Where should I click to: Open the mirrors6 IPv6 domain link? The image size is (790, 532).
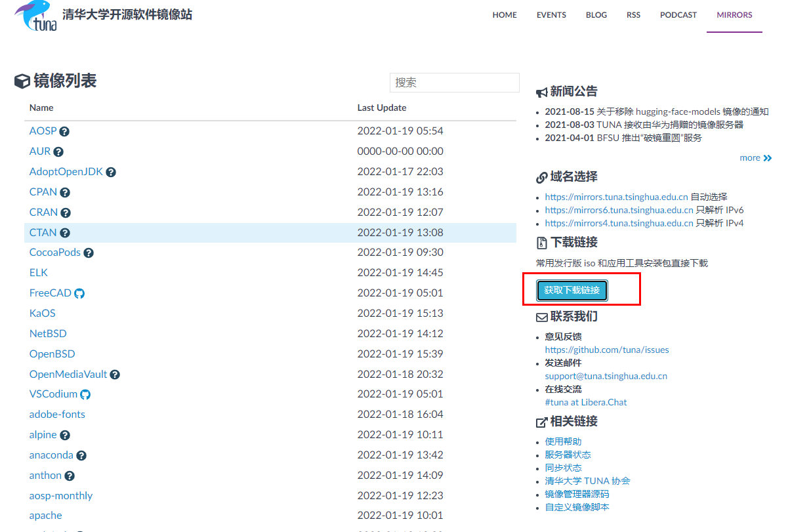click(619, 210)
